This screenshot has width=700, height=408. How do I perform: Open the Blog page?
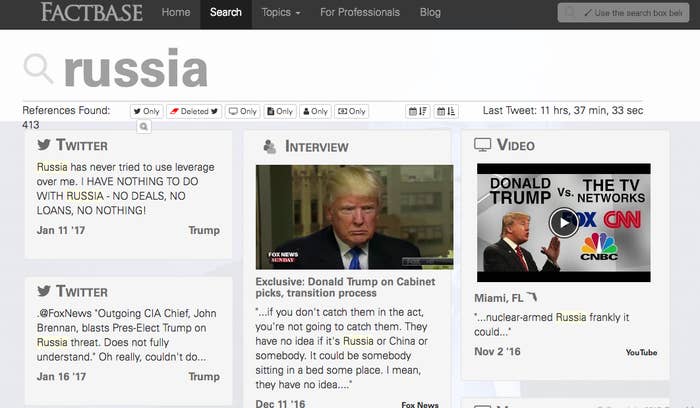[x=430, y=12]
